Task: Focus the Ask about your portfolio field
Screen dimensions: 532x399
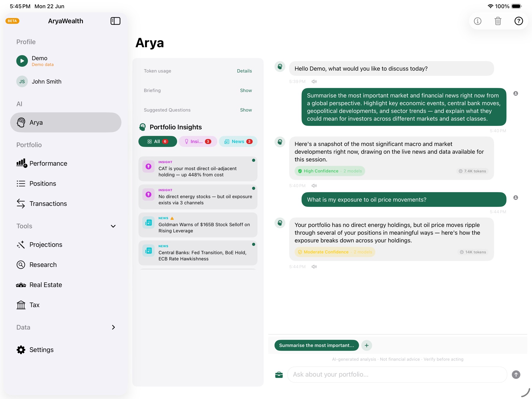Action: (397, 375)
